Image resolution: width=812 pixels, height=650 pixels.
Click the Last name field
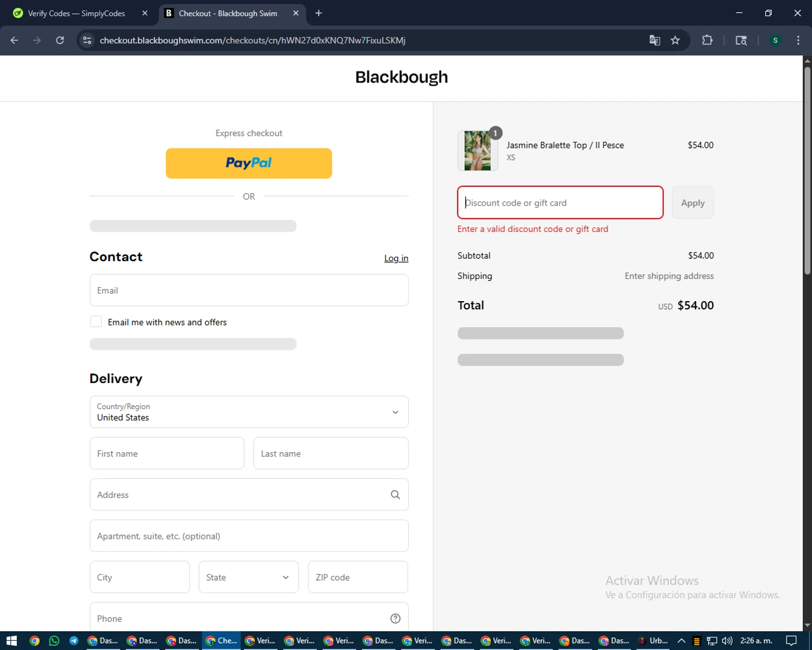pos(331,453)
